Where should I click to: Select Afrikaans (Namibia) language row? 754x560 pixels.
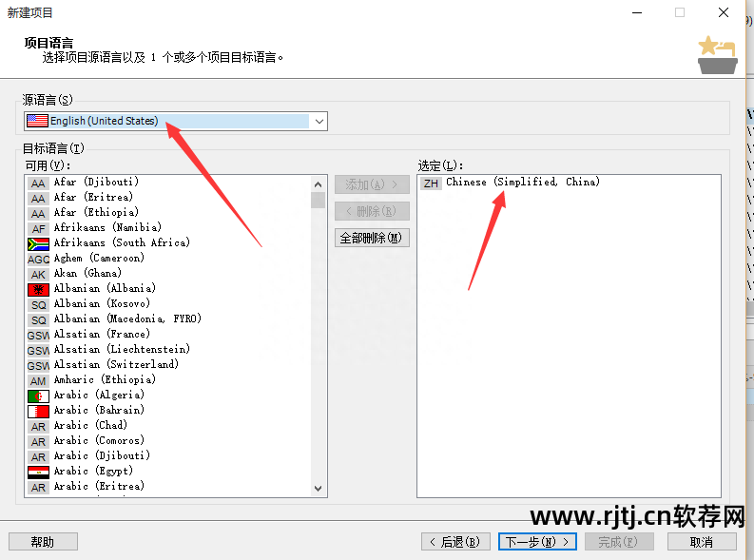point(168,227)
